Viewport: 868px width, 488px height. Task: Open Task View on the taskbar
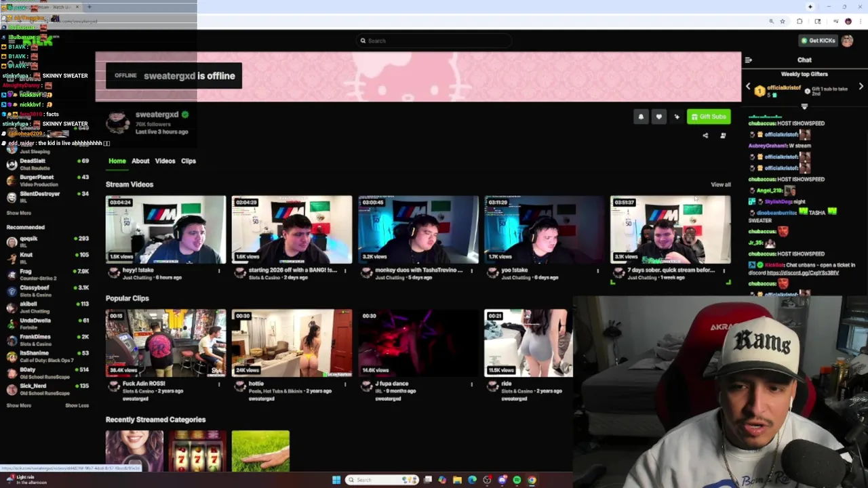(x=427, y=480)
